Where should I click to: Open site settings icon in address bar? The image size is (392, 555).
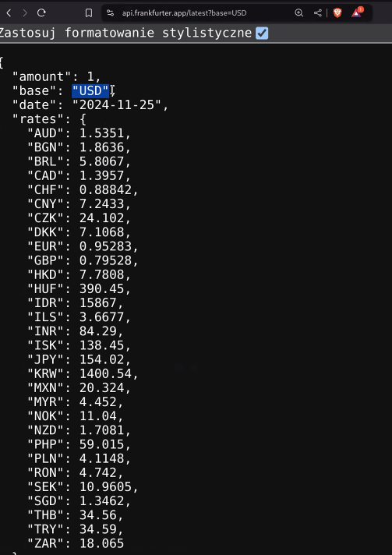111,13
